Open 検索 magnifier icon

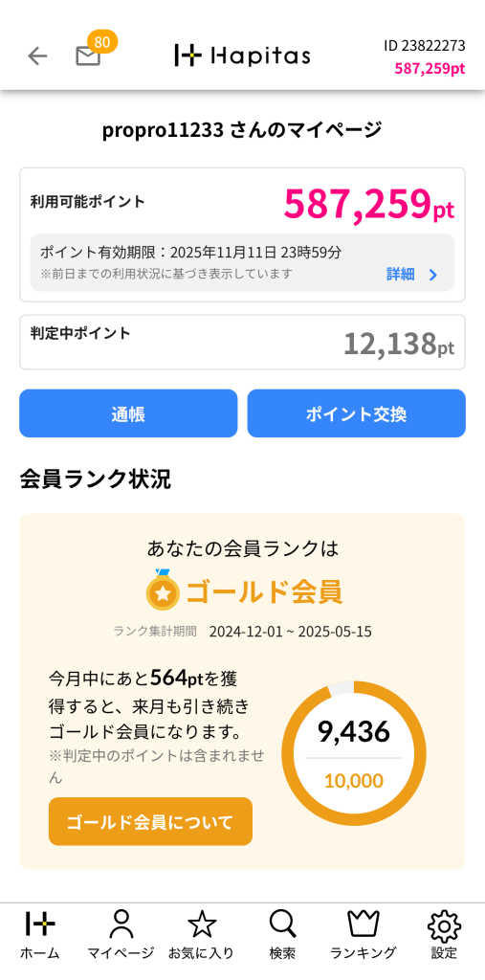coord(282,924)
